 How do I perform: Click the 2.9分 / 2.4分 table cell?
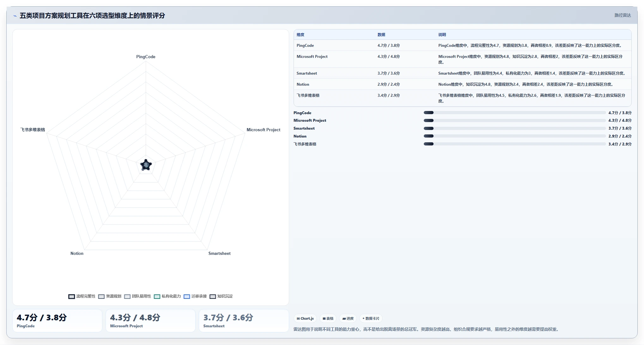(388, 84)
